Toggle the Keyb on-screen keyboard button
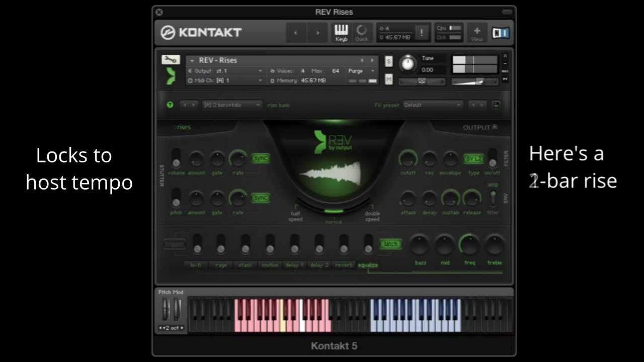This screenshot has width=644, height=362. click(x=341, y=33)
